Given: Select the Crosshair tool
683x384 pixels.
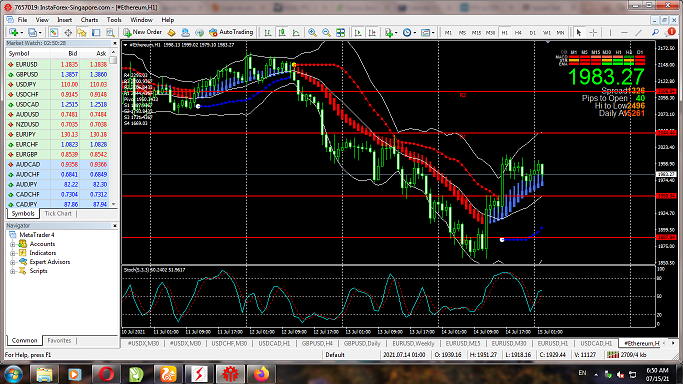Looking at the screenshot, I should pyautogui.click(x=593, y=33).
